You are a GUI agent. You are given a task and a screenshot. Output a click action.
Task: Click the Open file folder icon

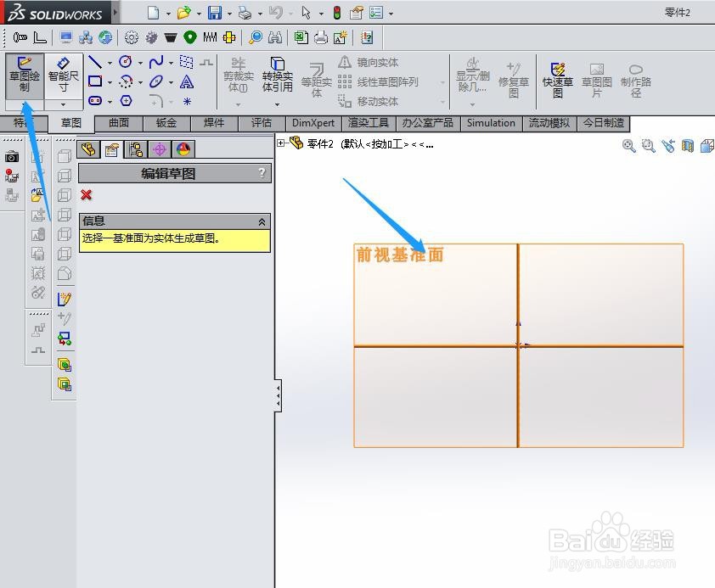[x=183, y=13]
